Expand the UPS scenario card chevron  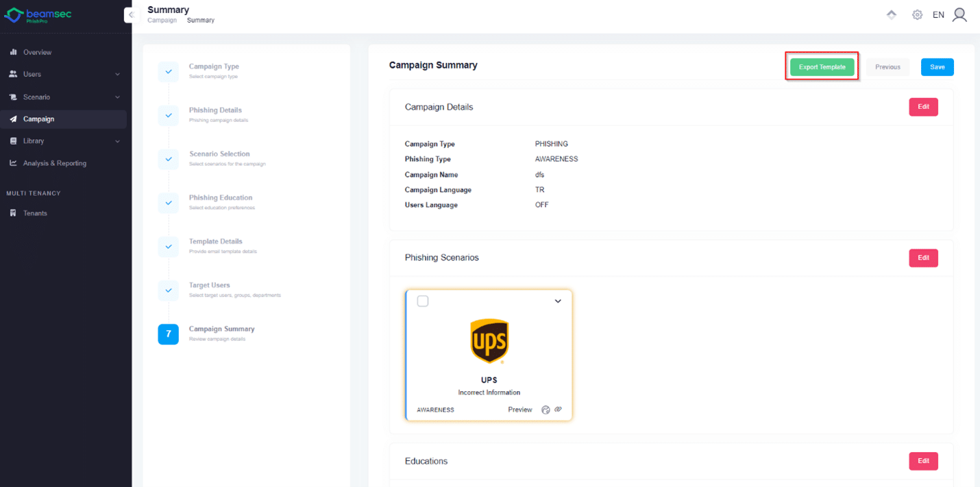[558, 301]
